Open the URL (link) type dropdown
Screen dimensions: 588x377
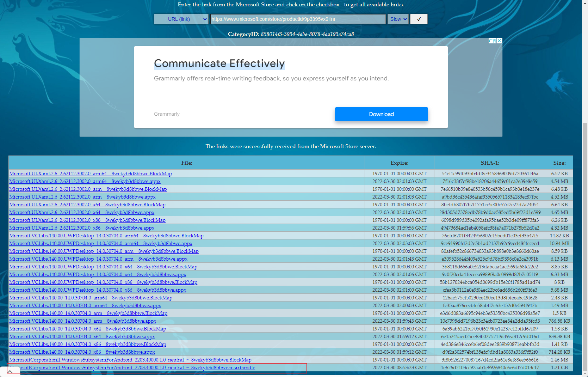tap(181, 19)
